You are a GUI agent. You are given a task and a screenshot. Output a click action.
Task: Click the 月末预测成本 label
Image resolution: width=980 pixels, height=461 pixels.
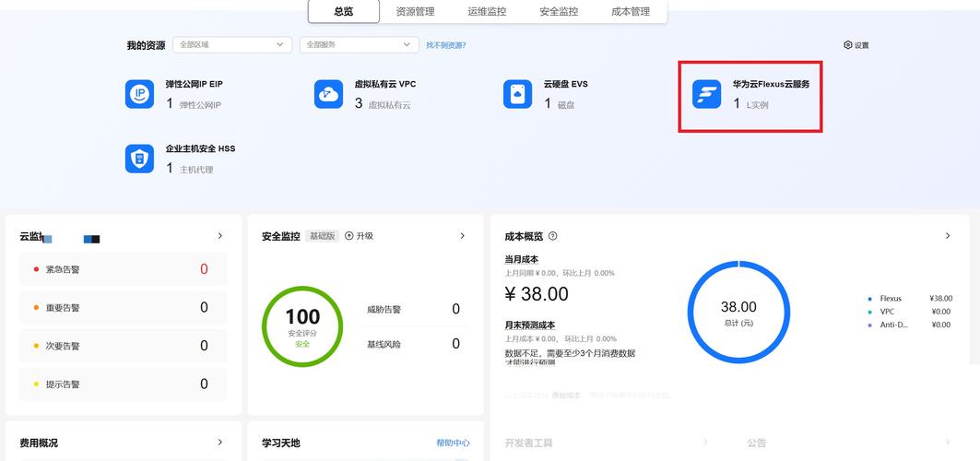click(530, 325)
